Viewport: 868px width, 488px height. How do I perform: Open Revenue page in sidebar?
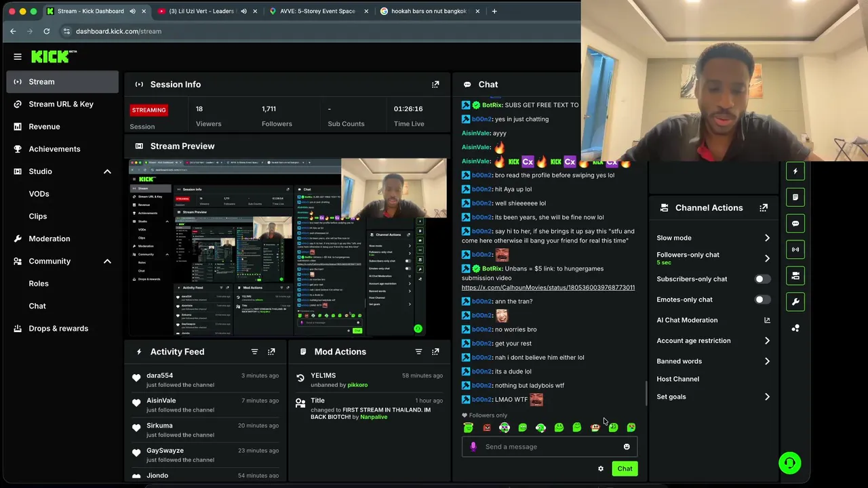tap(62, 127)
